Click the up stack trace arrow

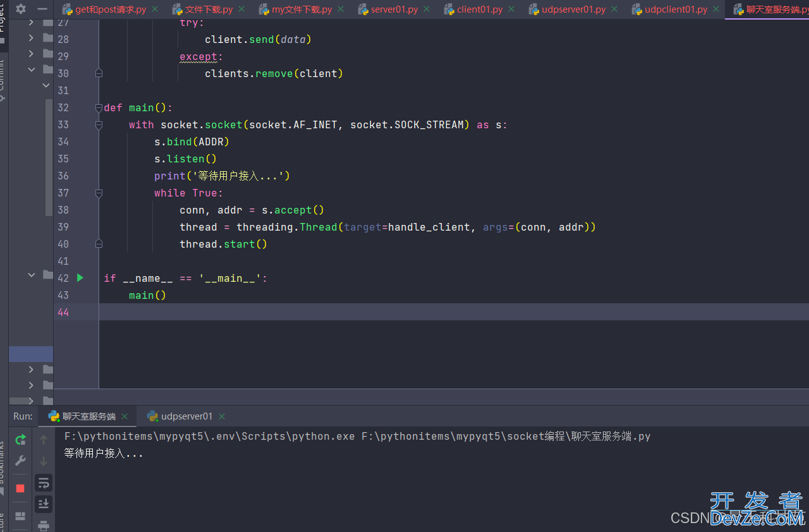44,440
